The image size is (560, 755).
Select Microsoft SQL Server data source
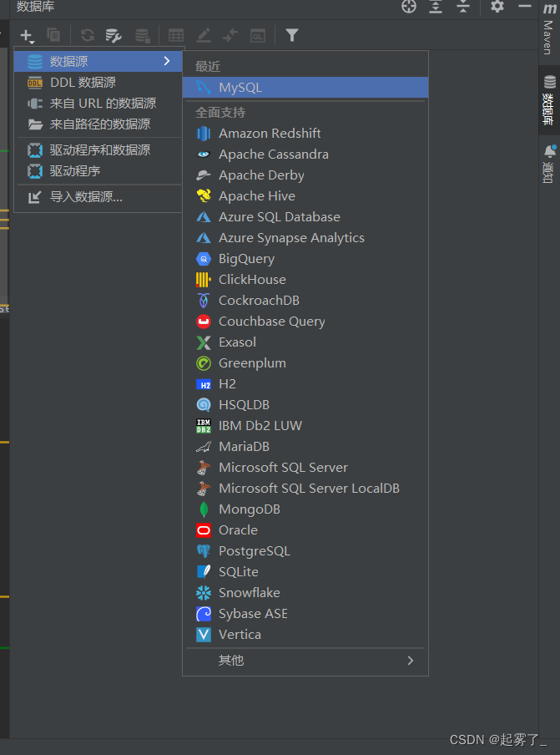(x=305, y=468)
